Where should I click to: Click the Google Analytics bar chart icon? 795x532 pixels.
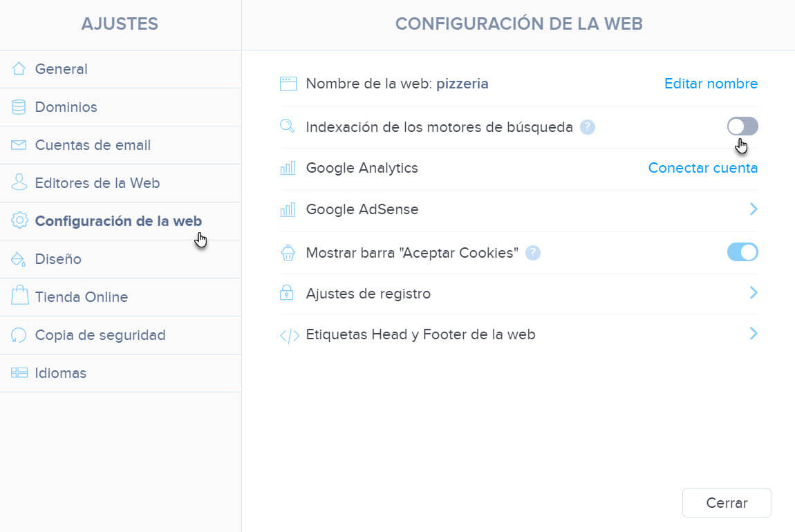coord(288,167)
